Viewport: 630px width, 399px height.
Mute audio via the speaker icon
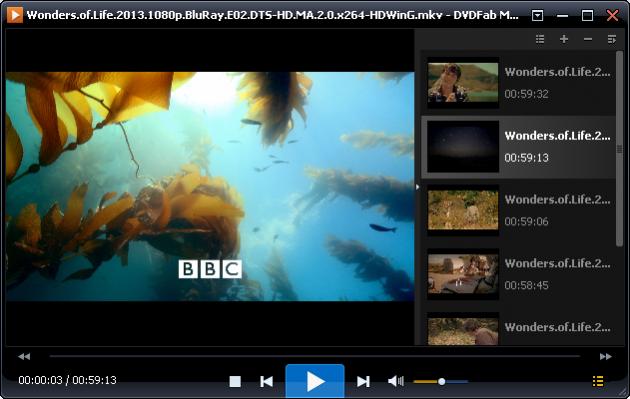[396, 381]
